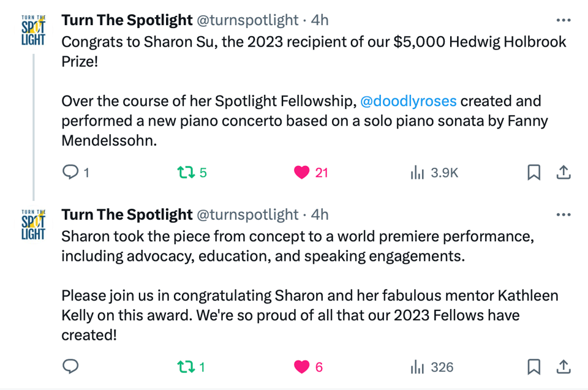The width and height of the screenshot is (588, 390).
Task: Open the @doodlyroses profile mention
Action: pos(408,100)
